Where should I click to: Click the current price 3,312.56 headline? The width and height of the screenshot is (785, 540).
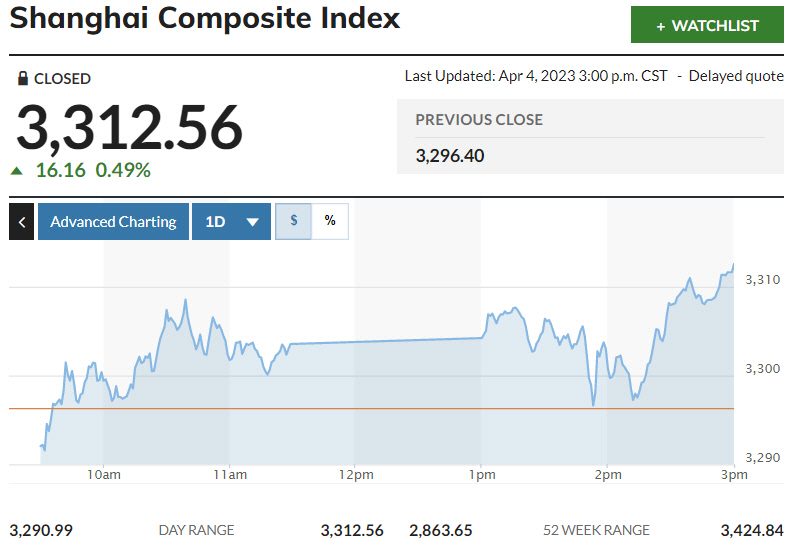pos(129,127)
